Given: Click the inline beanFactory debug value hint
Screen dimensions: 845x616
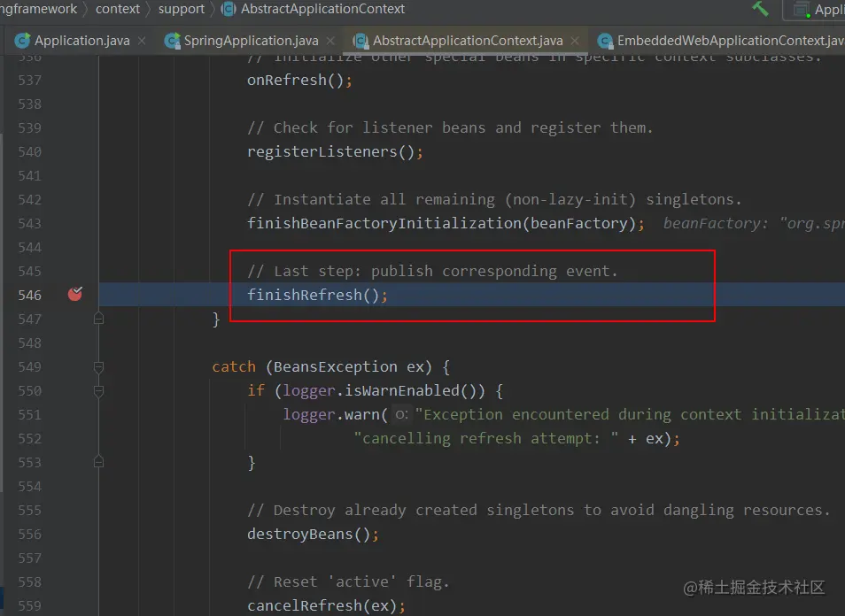Looking at the screenshot, I should 754,223.
